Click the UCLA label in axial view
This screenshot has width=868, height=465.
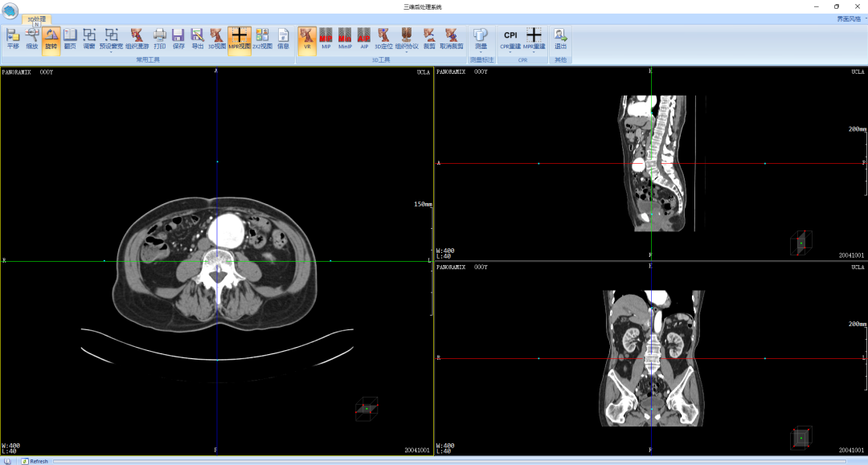click(x=424, y=72)
